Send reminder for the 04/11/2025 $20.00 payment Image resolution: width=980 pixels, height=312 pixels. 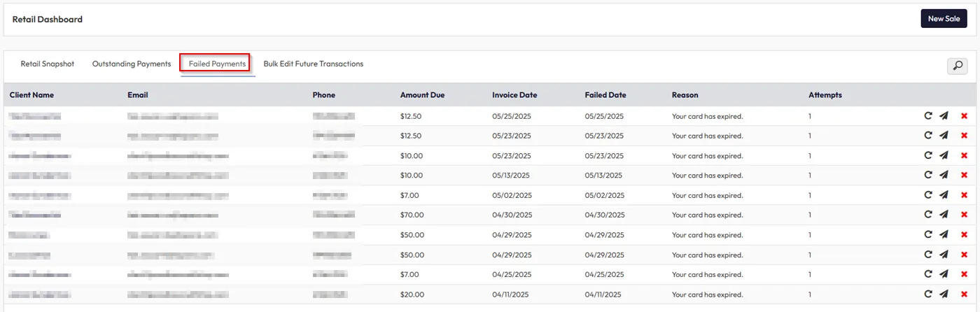click(944, 295)
